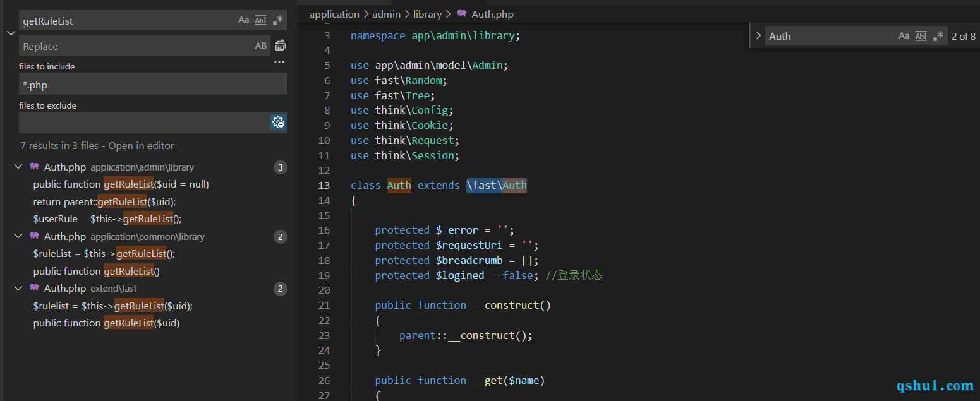Click 'use think\Session;' line

point(405,155)
